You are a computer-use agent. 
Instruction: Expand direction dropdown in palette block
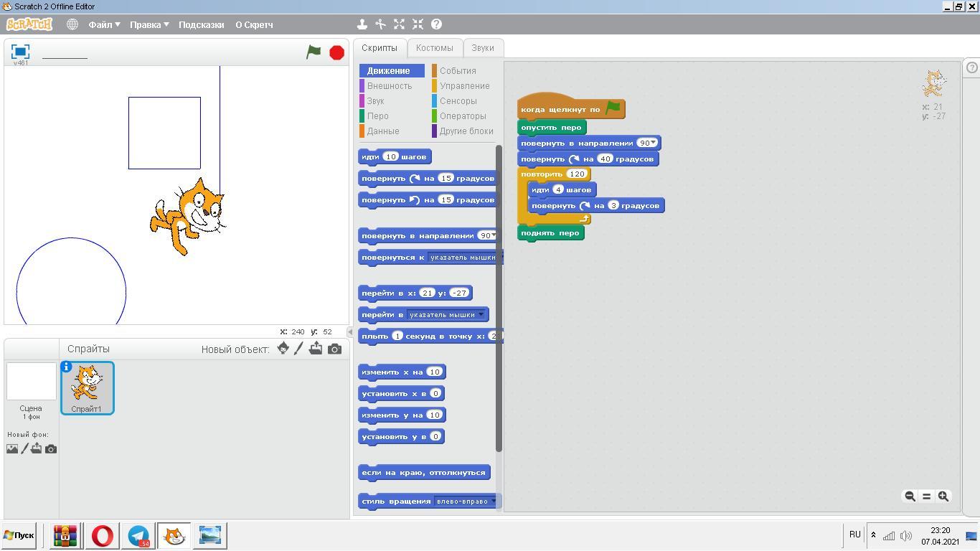pyautogui.click(x=492, y=236)
